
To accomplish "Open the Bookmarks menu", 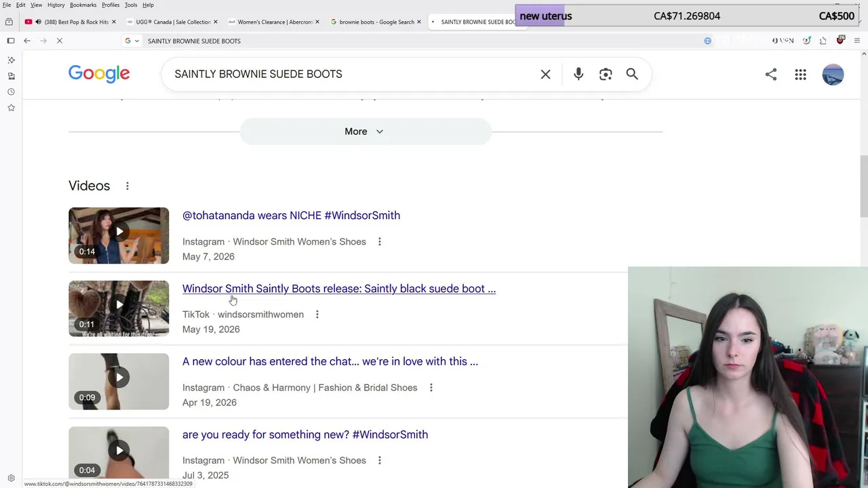I will (83, 5).
